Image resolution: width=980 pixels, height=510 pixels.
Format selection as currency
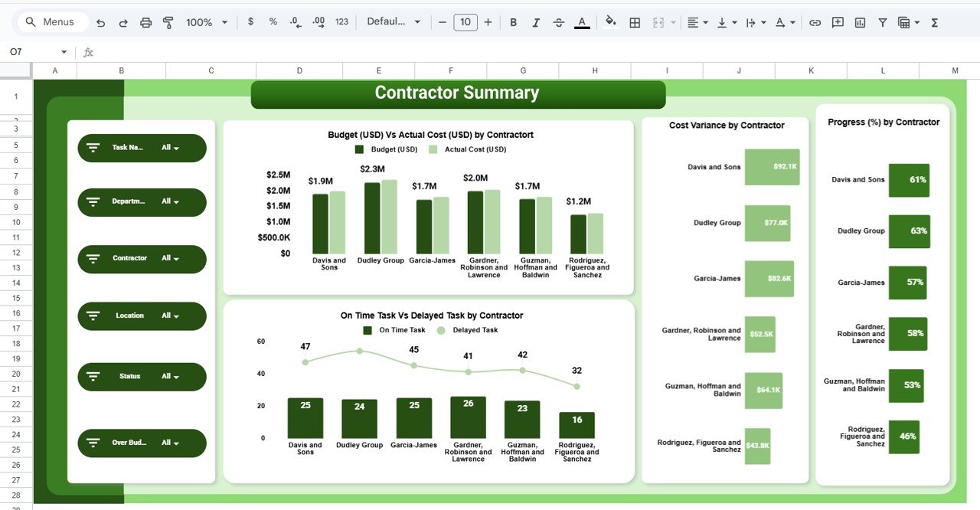coord(250,22)
